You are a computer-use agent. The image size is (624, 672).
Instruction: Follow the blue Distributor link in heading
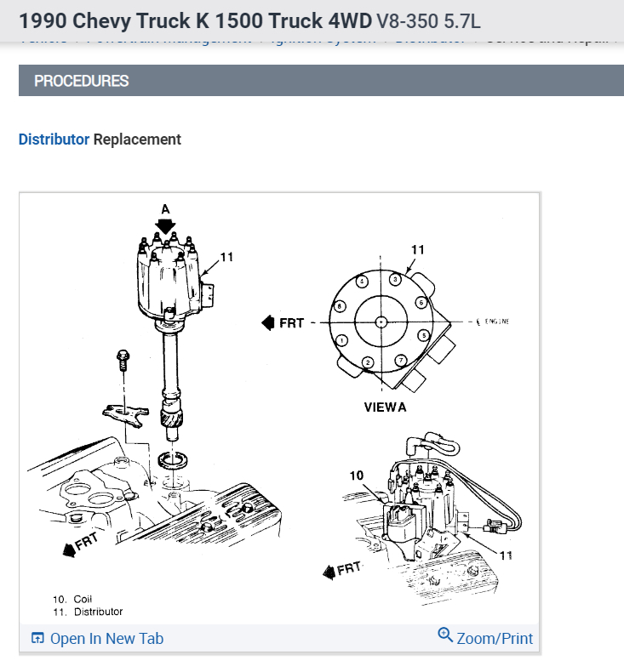click(54, 140)
